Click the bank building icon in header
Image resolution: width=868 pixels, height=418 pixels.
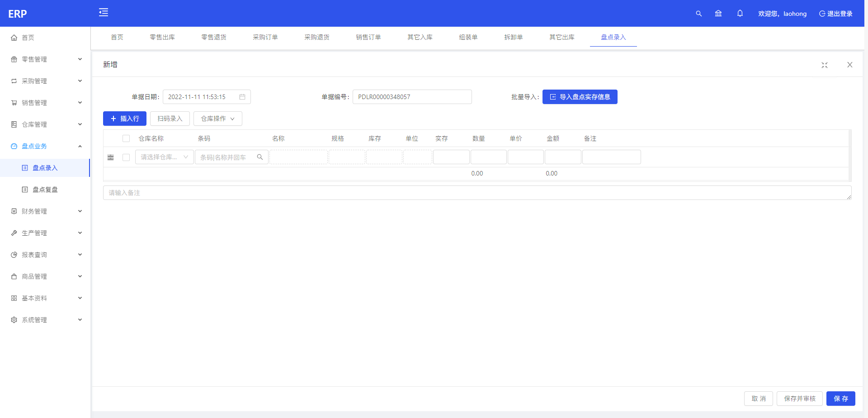pos(718,14)
